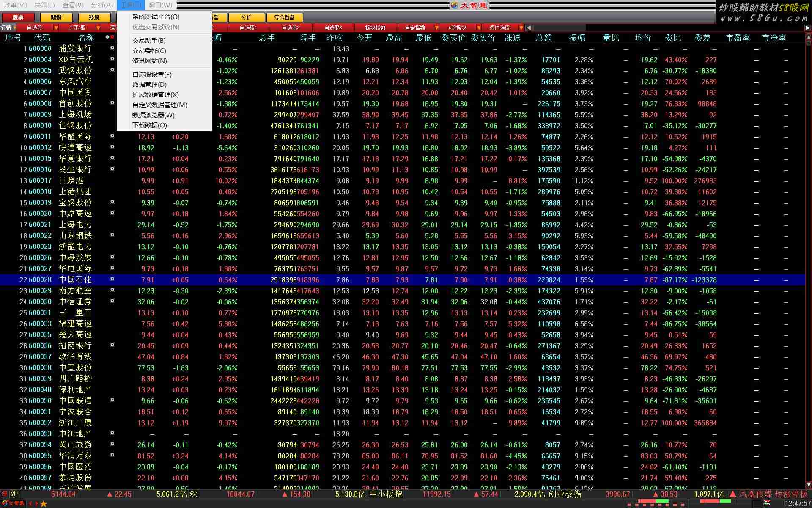
Task: Switch to the 板块指数 tab
Action: pyautogui.click(x=375, y=28)
